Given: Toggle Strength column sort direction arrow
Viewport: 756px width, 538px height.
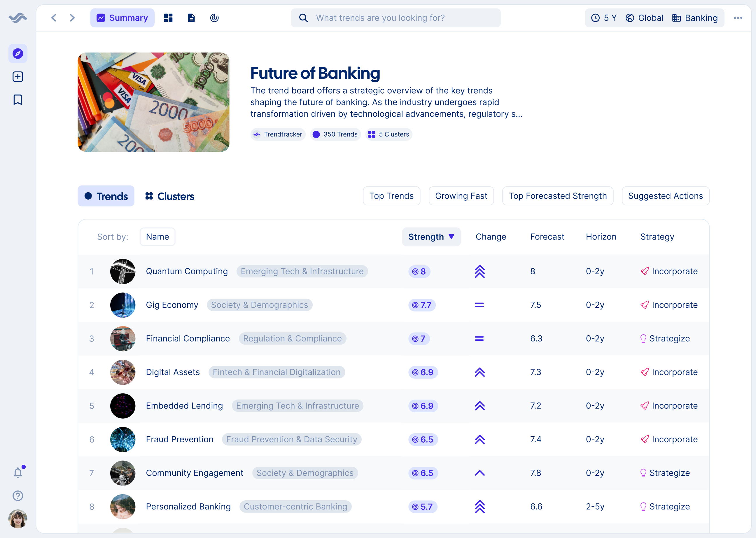Looking at the screenshot, I should tap(451, 237).
